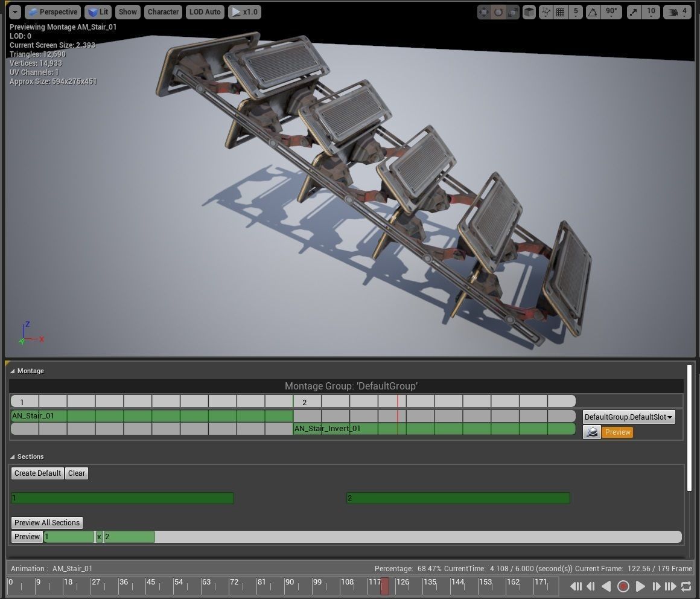The width and height of the screenshot is (700, 599).
Task: Click the Montage Group 'DefaultGroup' header
Action: pyautogui.click(x=351, y=386)
